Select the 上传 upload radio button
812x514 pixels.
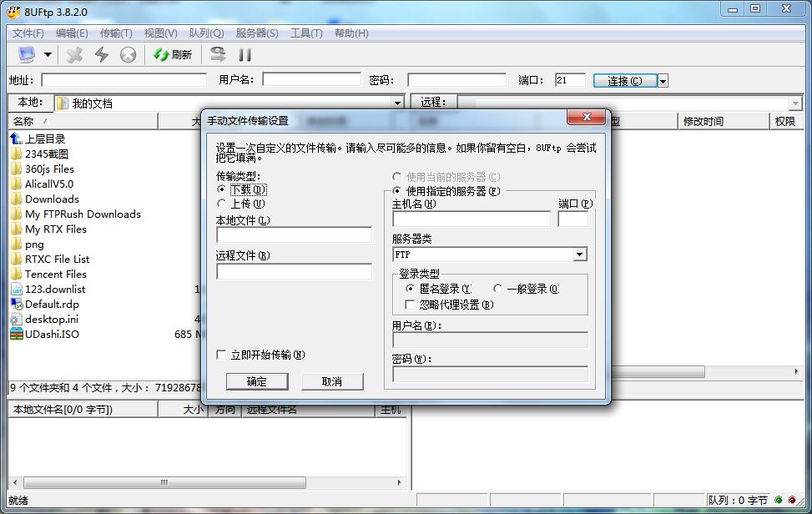222,204
